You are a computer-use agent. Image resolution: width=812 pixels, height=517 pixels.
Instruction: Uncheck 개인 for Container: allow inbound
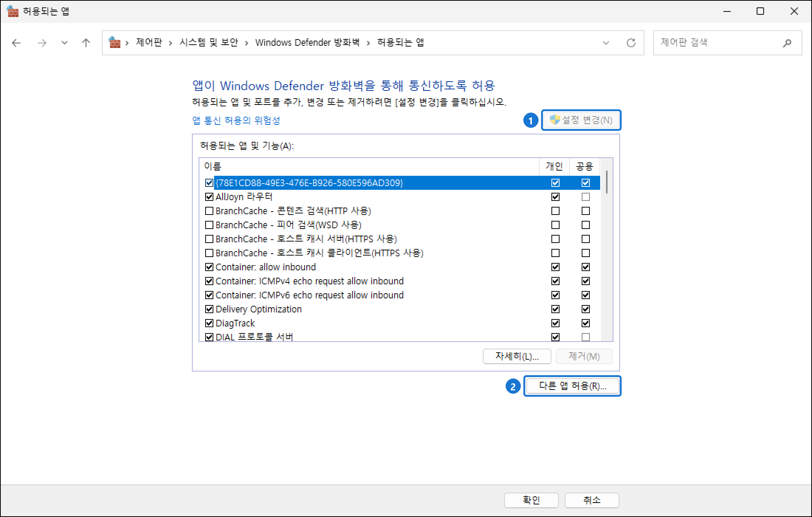555,267
